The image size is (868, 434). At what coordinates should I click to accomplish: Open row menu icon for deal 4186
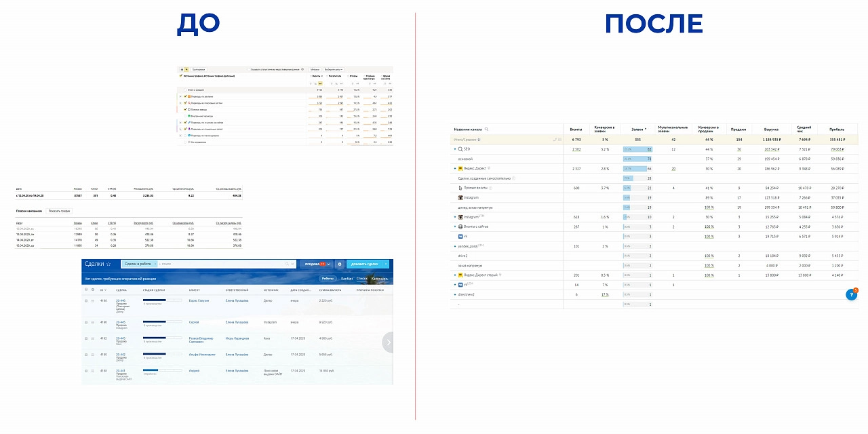92,300
